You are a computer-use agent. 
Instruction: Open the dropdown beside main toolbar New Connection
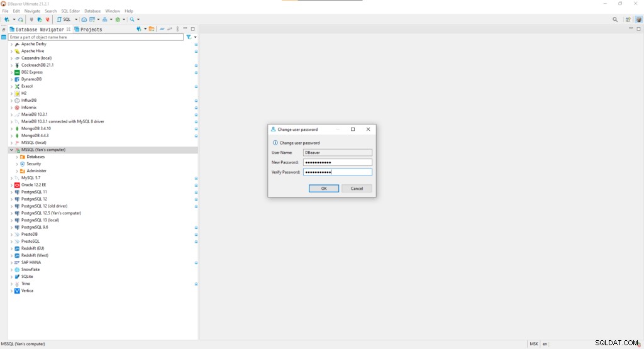(x=14, y=19)
